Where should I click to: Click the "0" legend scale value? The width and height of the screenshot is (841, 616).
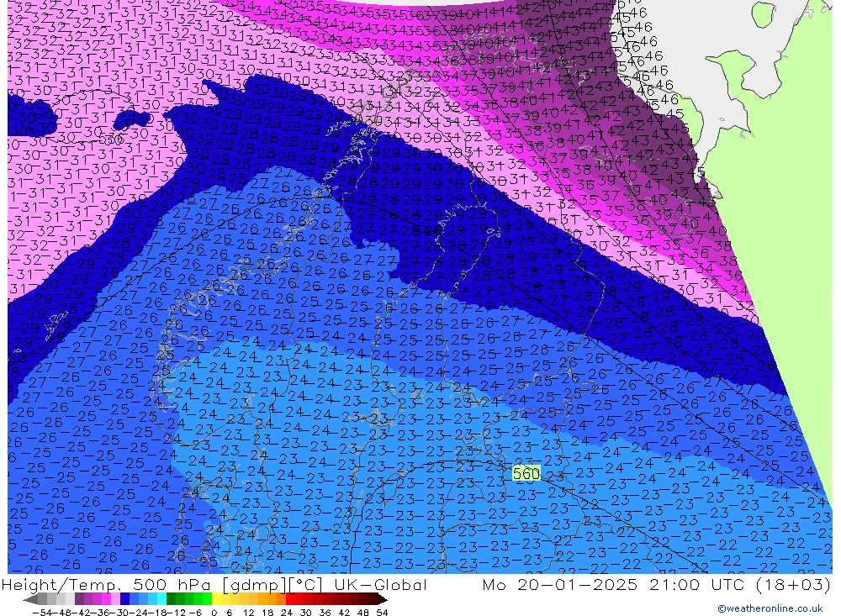click(x=214, y=613)
